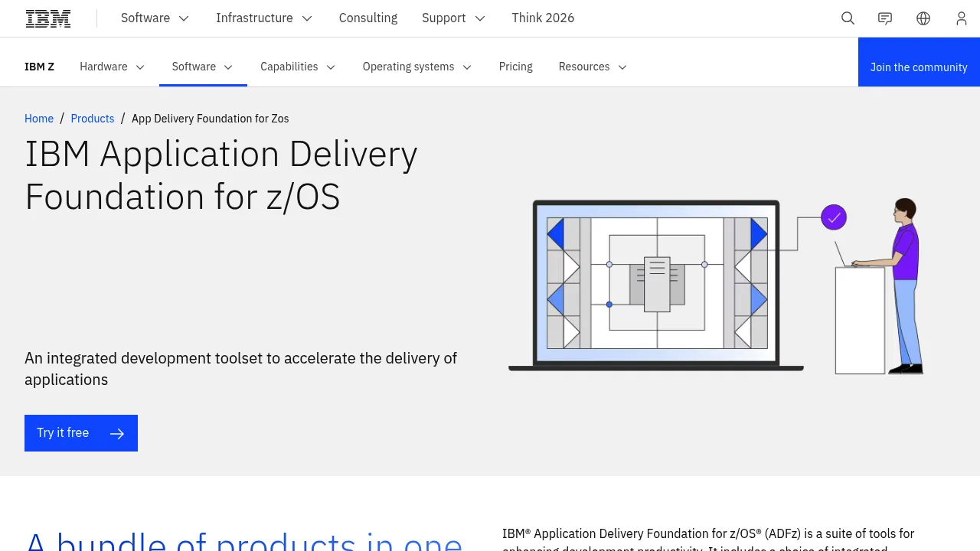The width and height of the screenshot is (980, 551).
Task: Open the user profile icon
Action: [x=962, y=18]
